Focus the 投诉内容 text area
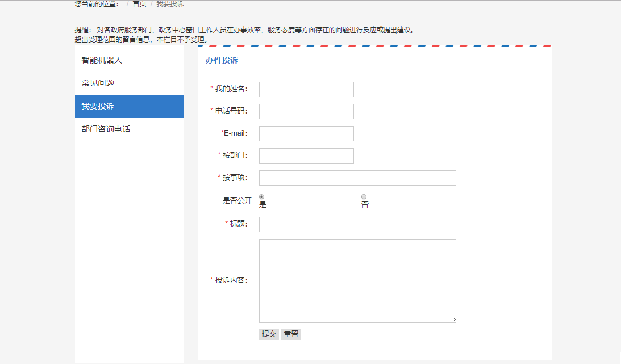The height and width of the screenshot is (364, 621). [x=357, y=280]
